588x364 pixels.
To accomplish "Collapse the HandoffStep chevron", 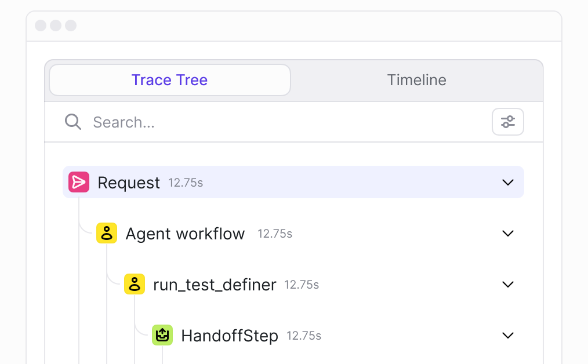I will click(x=508, y=336).
